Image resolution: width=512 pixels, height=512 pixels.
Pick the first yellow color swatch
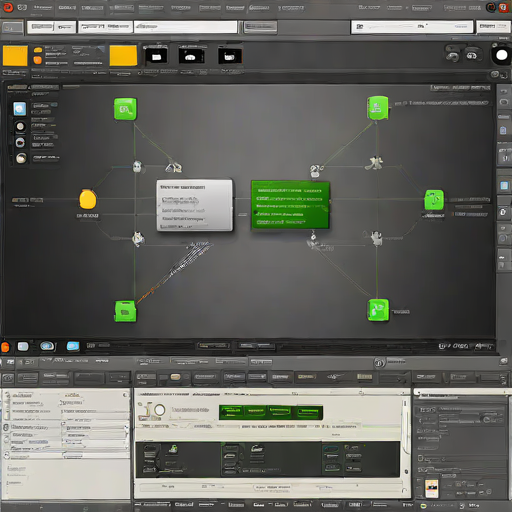pyautogui.click(x=15, y=56)
